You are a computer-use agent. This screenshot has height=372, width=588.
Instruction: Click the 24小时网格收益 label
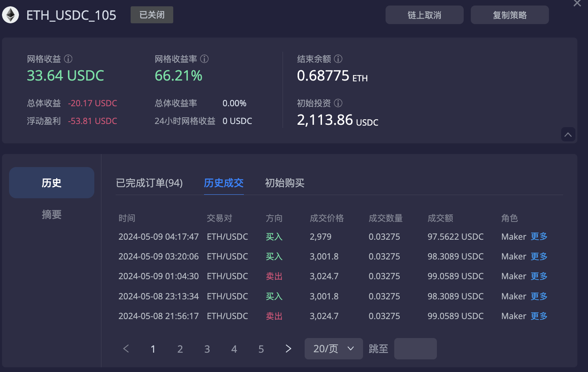coord(185,121)
